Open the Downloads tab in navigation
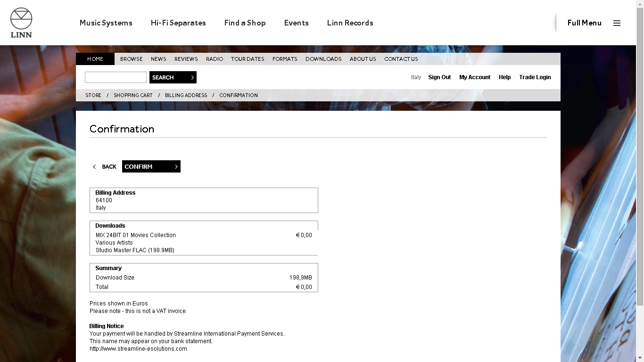 [323, 59]
